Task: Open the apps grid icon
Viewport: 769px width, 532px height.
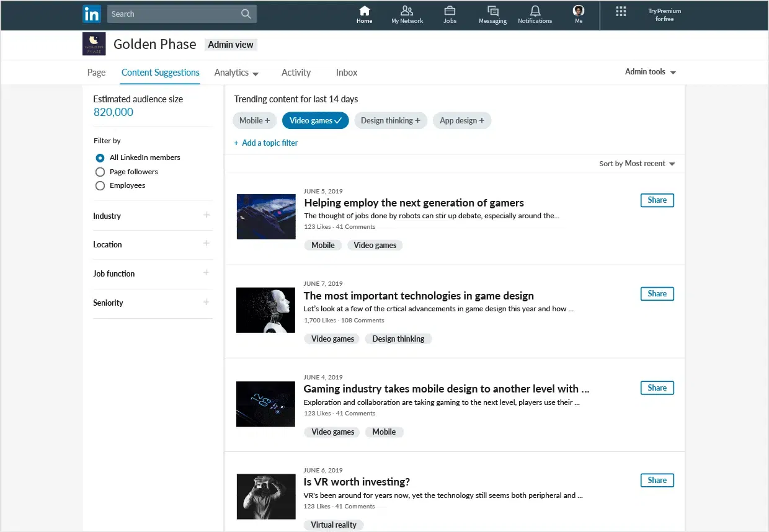Action: 621,11
